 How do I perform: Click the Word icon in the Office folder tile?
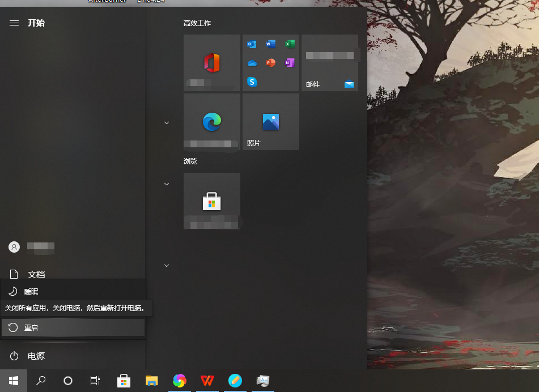(x=270, y=44)
